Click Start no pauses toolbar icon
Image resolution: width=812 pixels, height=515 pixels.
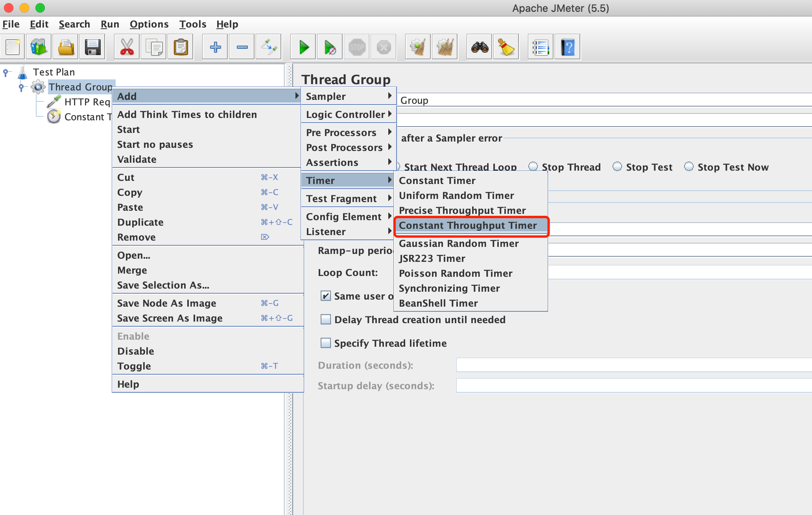330,47
